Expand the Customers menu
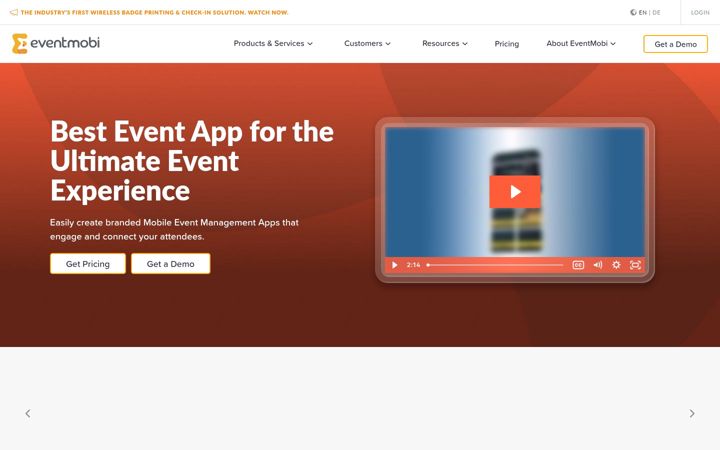This screenshot has width=720, height=450. [367, 44]
